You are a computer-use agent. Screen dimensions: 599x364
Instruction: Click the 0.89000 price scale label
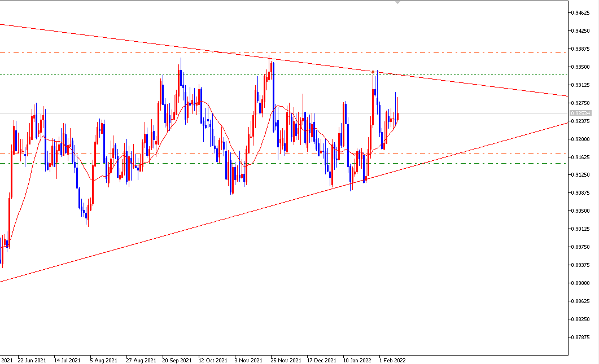click(580, 283)
